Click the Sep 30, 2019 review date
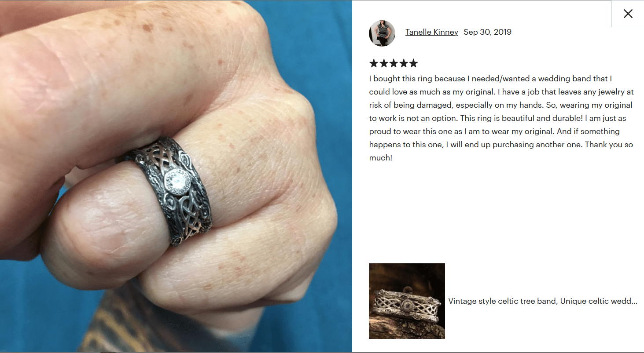 click(x=487, y=32)
